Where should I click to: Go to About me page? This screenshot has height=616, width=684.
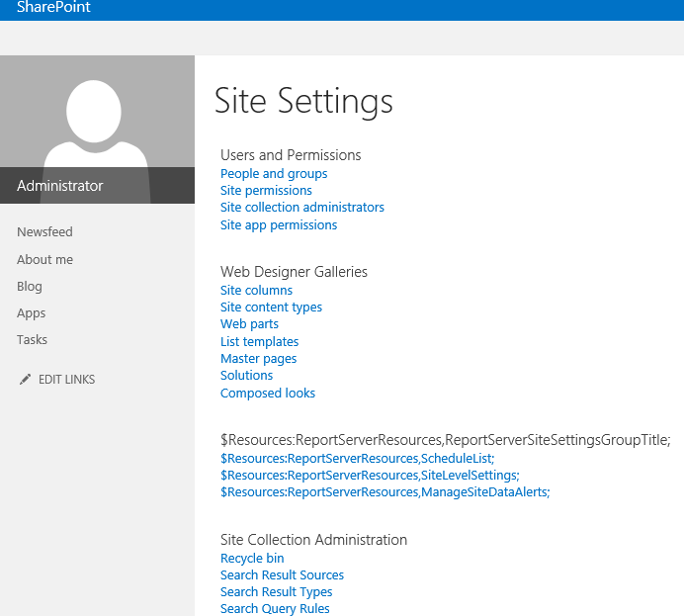click(x=44, y=260)
